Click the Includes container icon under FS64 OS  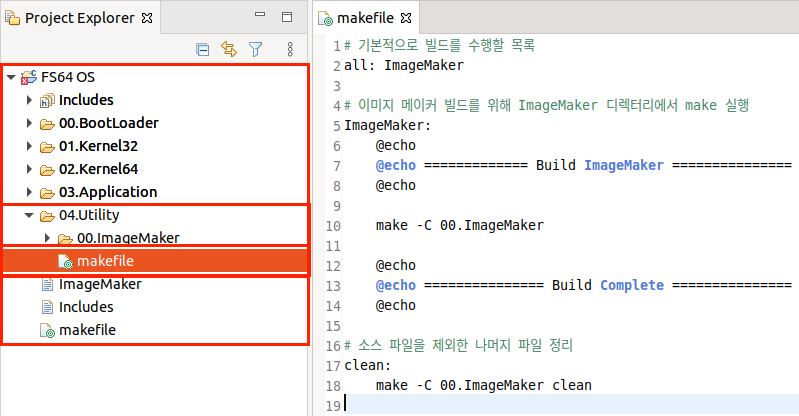click(47, 100)
